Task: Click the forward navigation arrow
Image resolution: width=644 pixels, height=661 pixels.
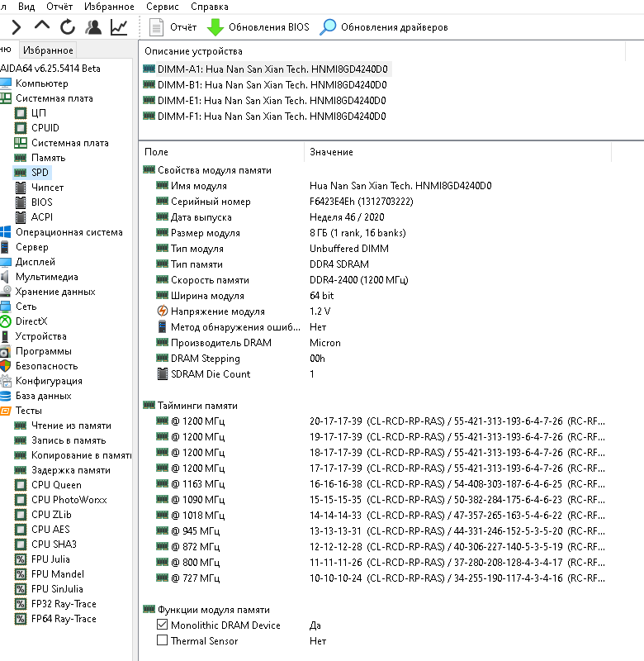Action: coord(16,27)
